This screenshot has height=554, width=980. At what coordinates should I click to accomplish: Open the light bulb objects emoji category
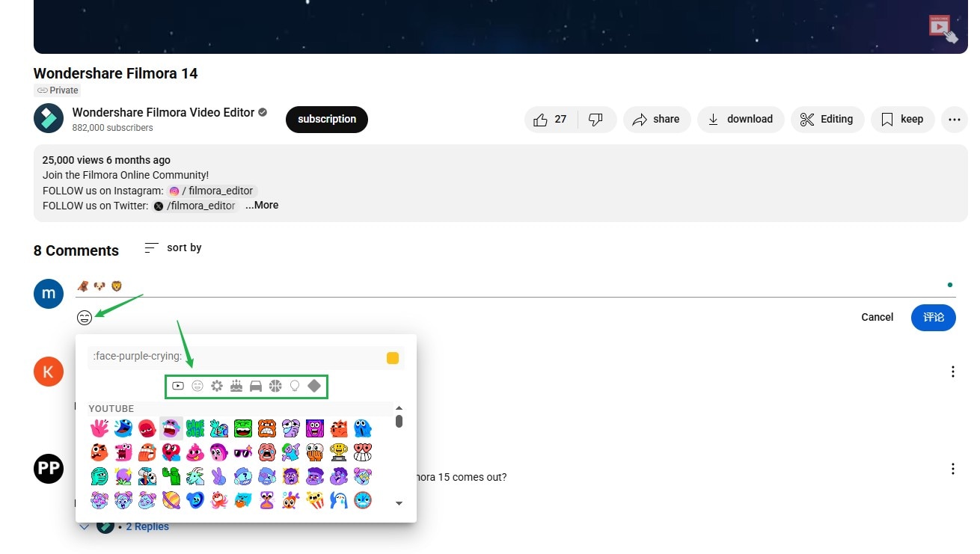[295, 386]
